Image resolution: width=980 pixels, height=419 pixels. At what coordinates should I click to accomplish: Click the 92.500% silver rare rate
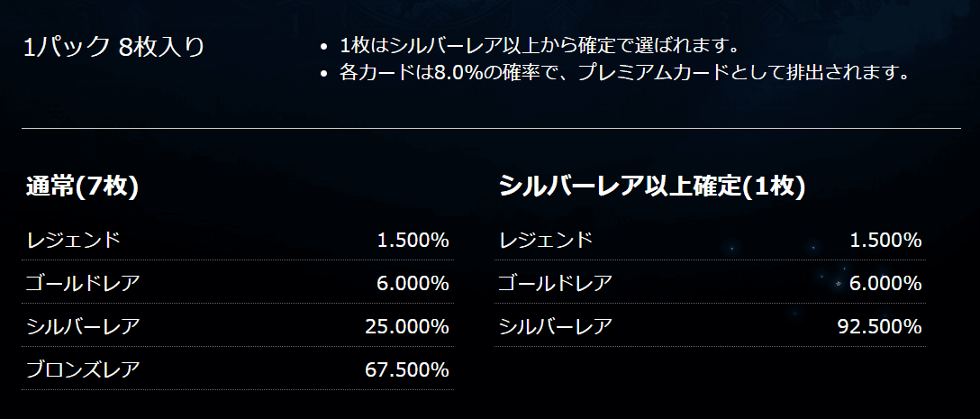point(879,326)
